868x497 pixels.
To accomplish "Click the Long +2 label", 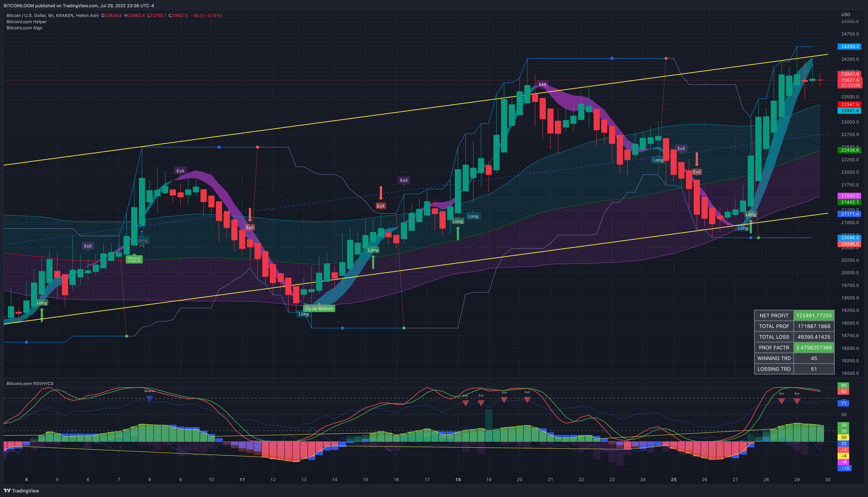I will tap(142, 242).
